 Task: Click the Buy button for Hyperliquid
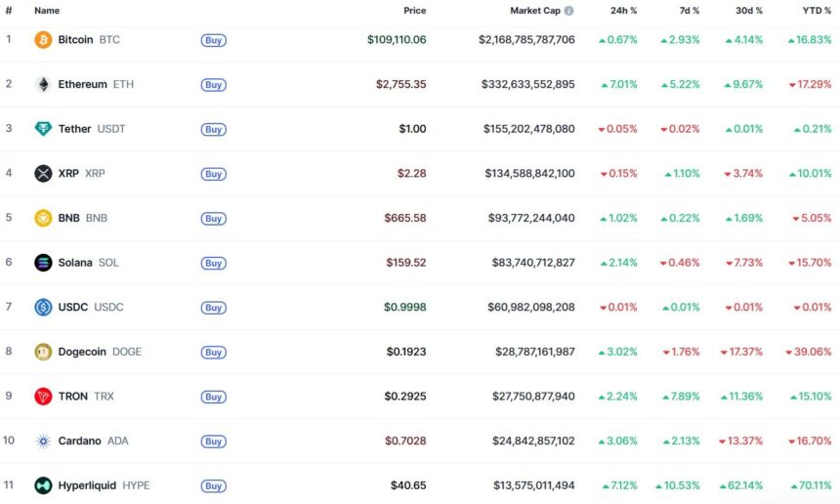(x=214, y=485)
